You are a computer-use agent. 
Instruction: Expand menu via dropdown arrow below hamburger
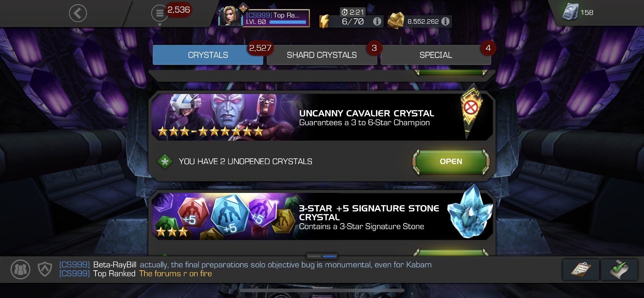pos(160,25)
